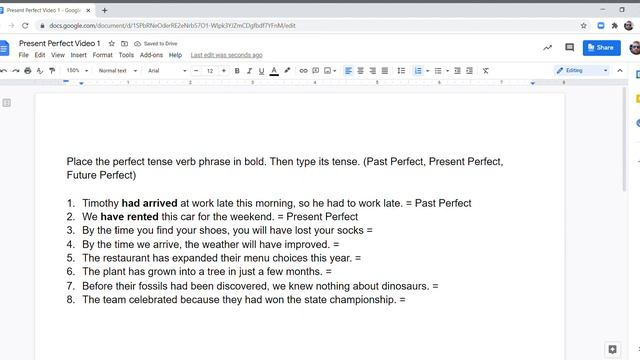The image size is (640, 360).
Task: Toggle Bold formatting
Action: (x=237, y=71)
